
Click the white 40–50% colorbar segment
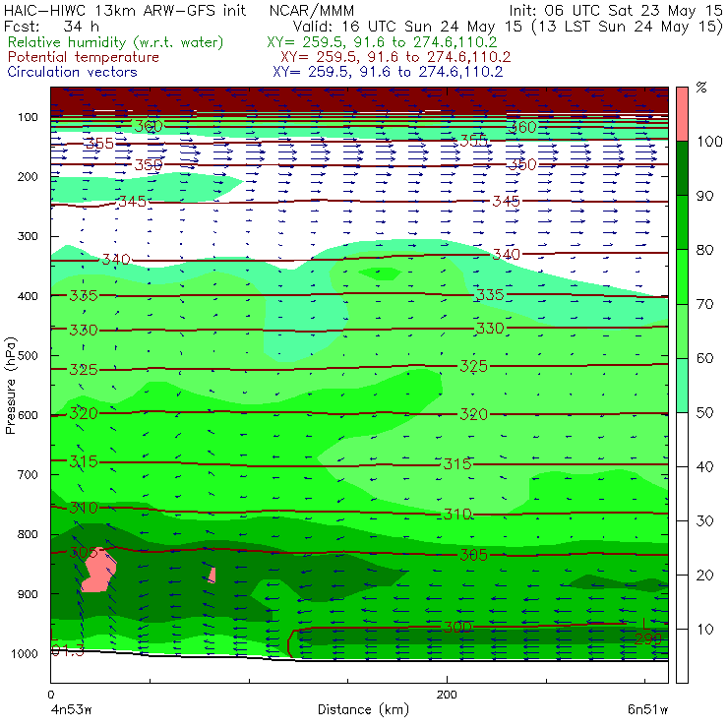click(682, 440)
